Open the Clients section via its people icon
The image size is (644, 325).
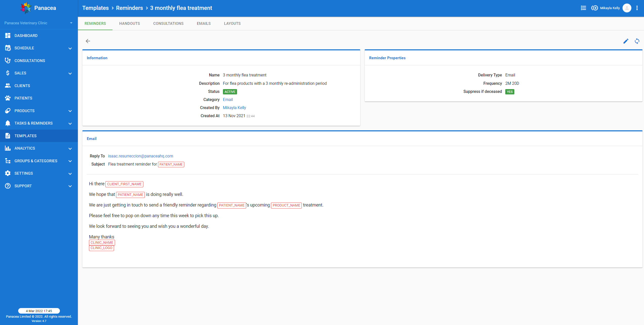[x=8, y=86]
